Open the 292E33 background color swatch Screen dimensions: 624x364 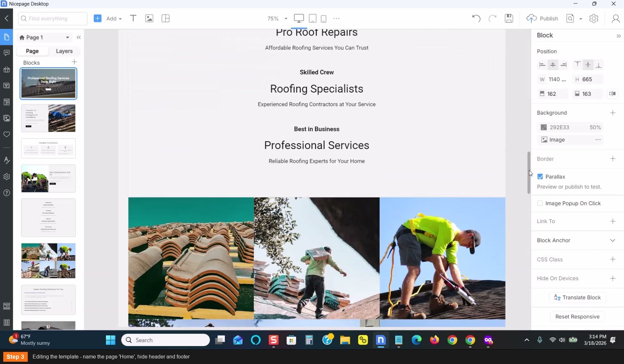pyautogui.click(x=544, y=127)
